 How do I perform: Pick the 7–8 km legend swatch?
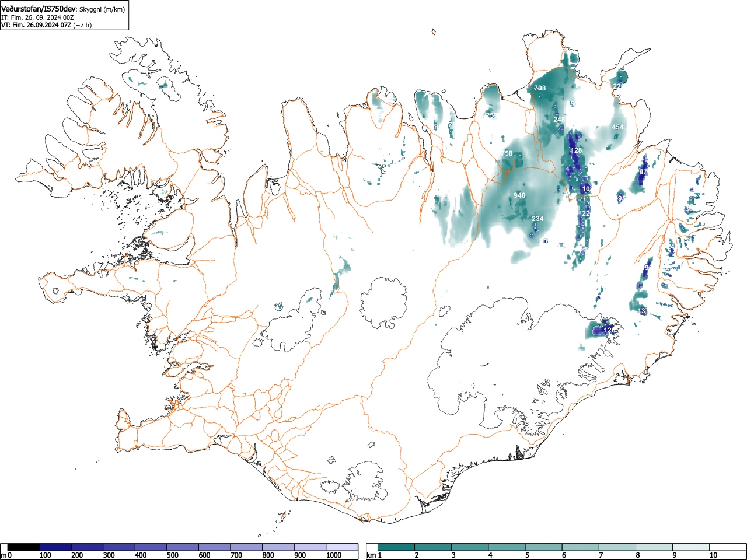(619, 547)
